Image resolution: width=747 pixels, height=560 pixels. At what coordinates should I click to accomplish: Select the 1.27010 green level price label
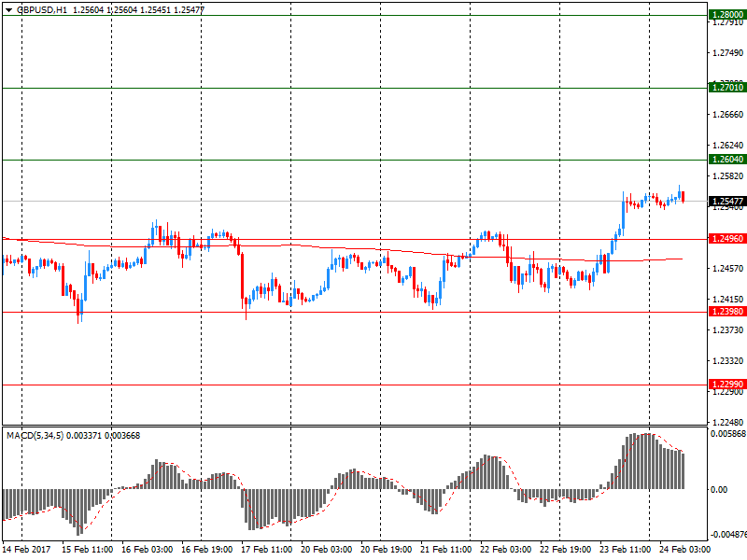pyautogui.click(x=727, y=87)
